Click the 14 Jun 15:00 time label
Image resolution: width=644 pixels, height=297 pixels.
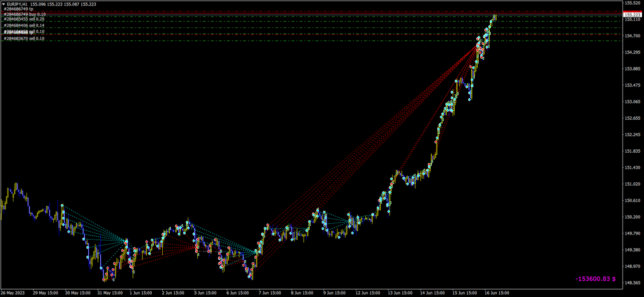click(432, 293)
